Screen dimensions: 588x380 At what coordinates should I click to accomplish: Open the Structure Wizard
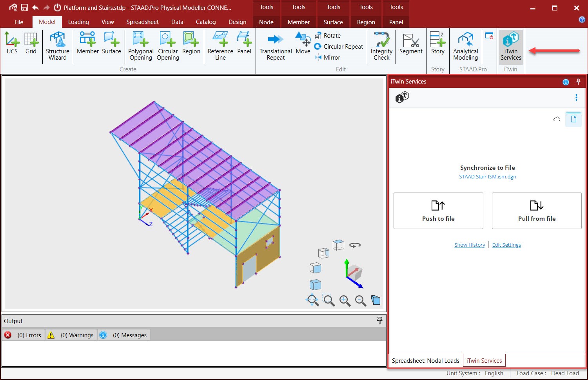tap(57, 46)
